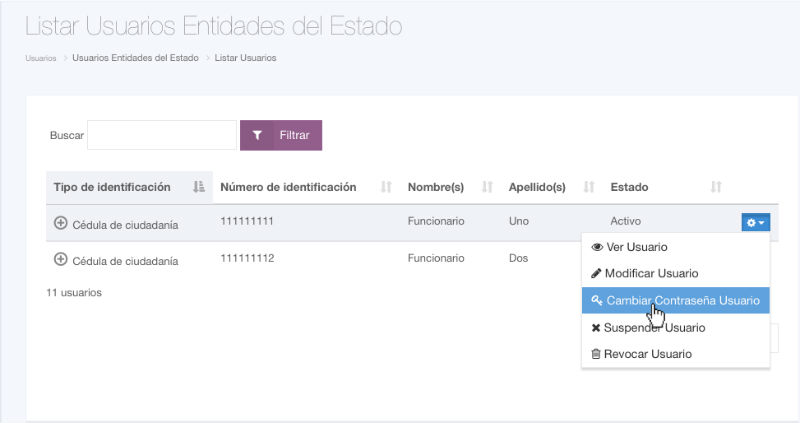Open the Usuarios breadcrumb link

[x=40, y=58]
